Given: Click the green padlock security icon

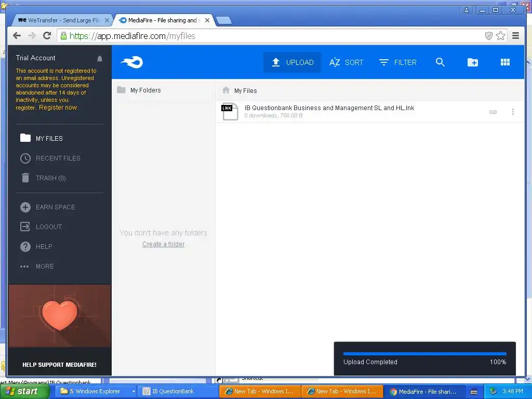Looking at the screenshot, I should [x=63, y=36].
